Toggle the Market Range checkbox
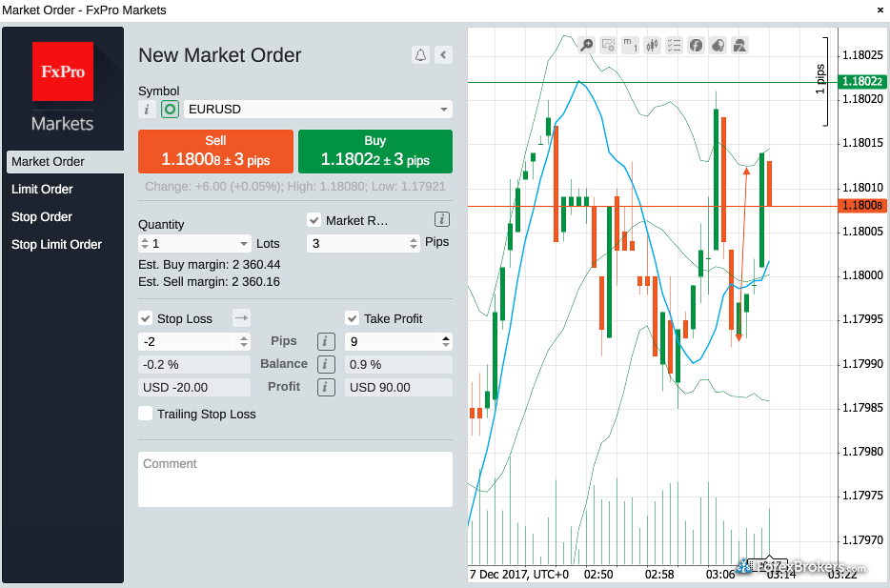This screenshot has height=588, width=890. (x=314, y=219)
